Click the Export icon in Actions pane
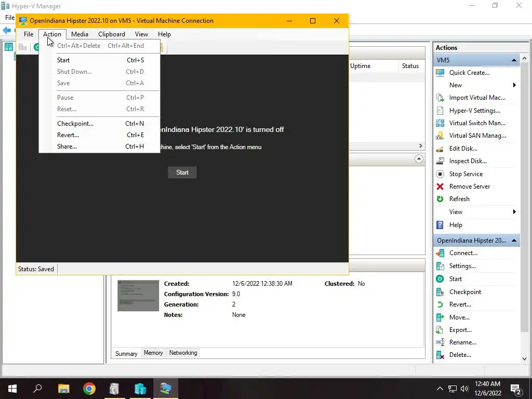Viewport: 532px width, 399px height. coord(440,330)
